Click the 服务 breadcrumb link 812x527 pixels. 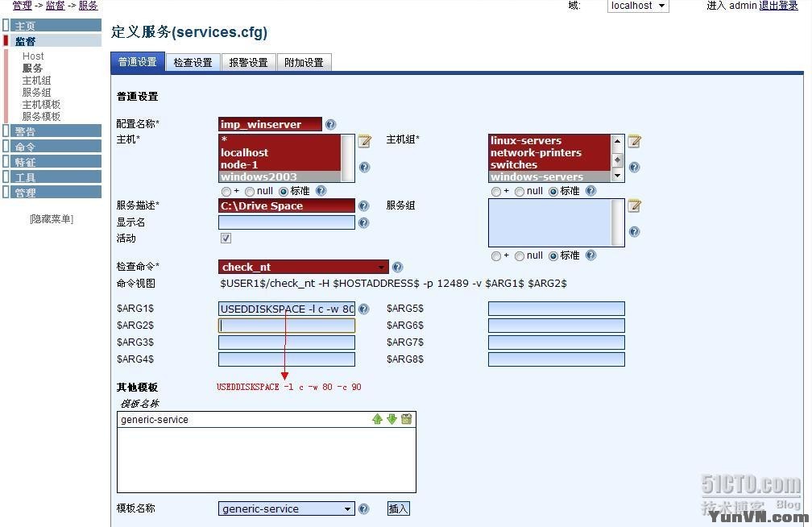(89, 6)
